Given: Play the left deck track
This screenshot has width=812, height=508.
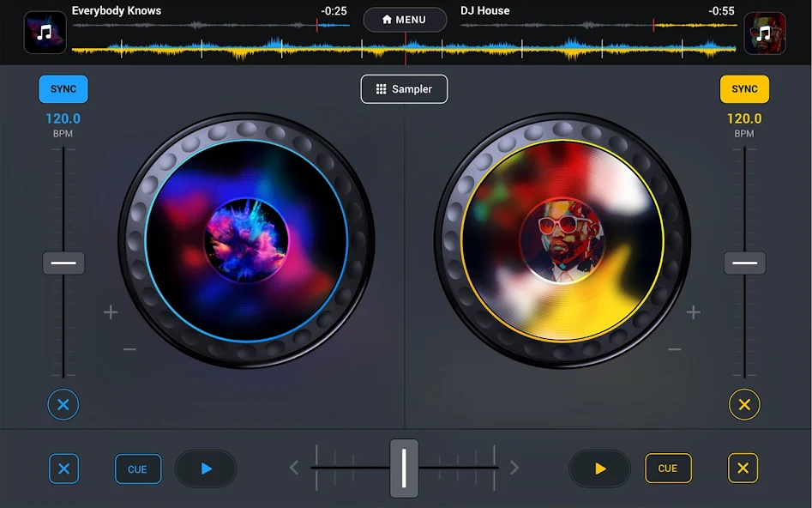Looking at the screenshot, I should pos(206,469).
